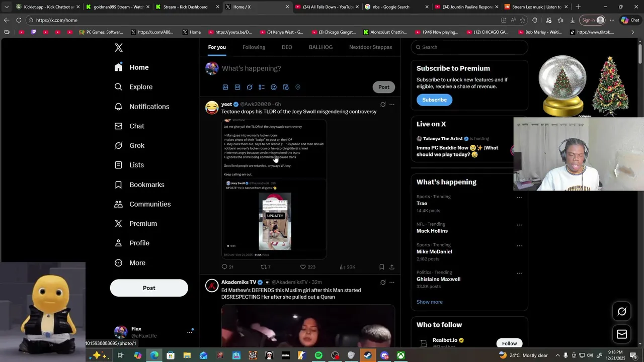Add this page to Edge favorites
Screen dimensions: 644x362
coord(523,20)
